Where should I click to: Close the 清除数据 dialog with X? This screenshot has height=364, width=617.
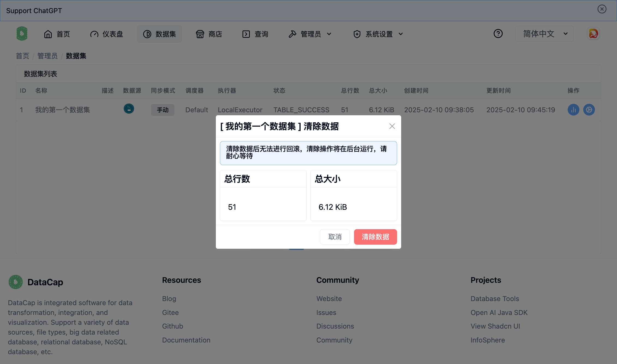coord(392,126)
